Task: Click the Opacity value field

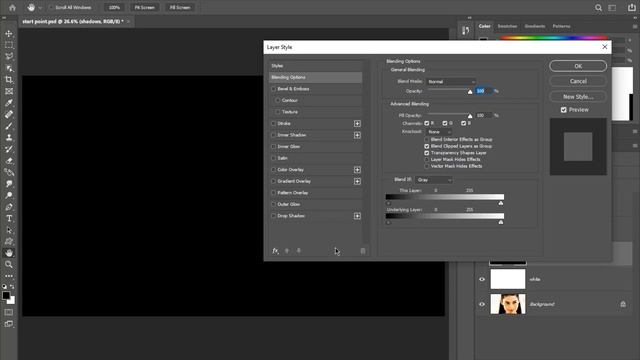Action: tap(484, 91)
